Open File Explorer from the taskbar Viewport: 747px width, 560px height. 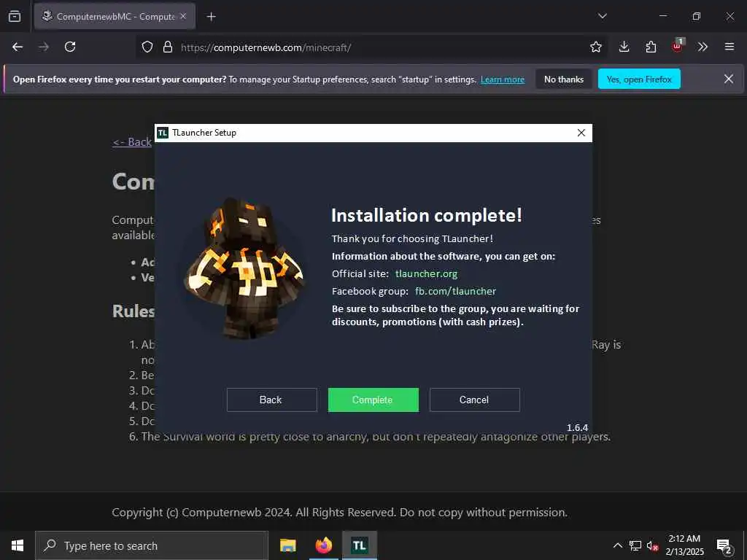287,545
